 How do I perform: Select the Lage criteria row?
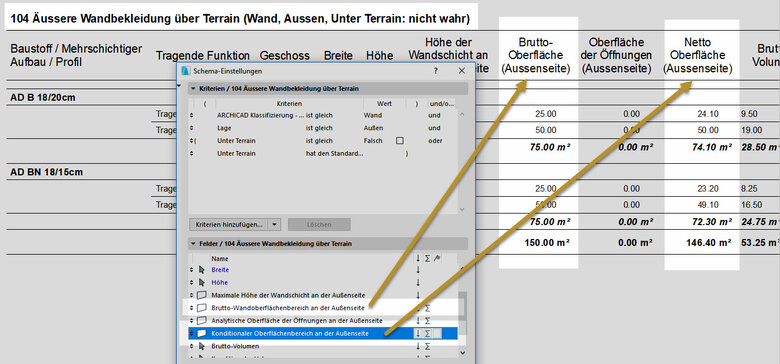click(323, 128)
